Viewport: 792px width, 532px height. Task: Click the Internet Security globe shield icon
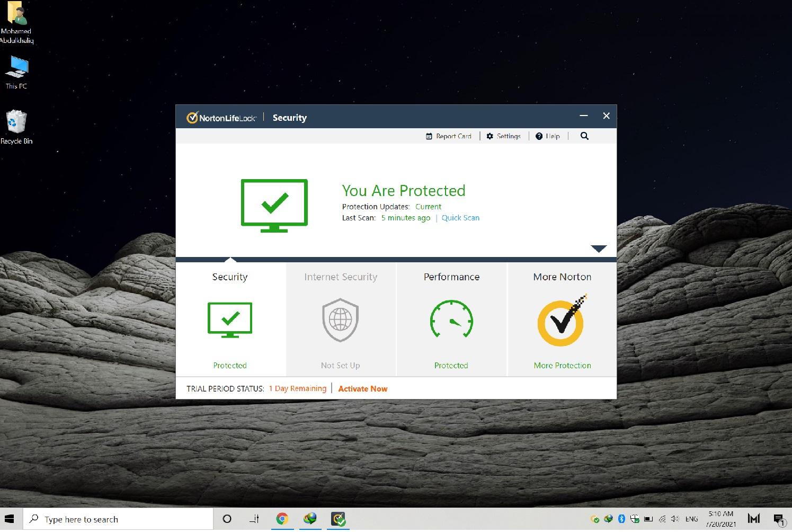tap(341, 320)
